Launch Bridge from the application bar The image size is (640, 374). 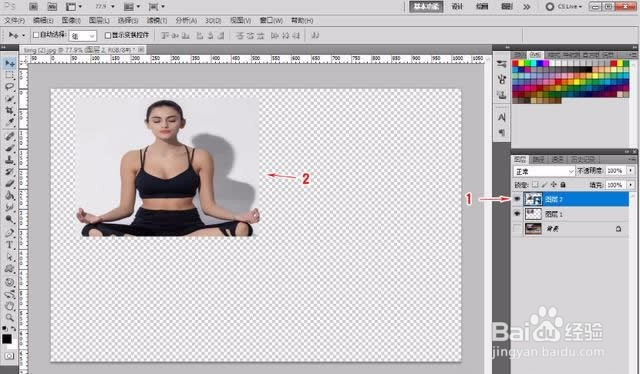tap(33, 7)
